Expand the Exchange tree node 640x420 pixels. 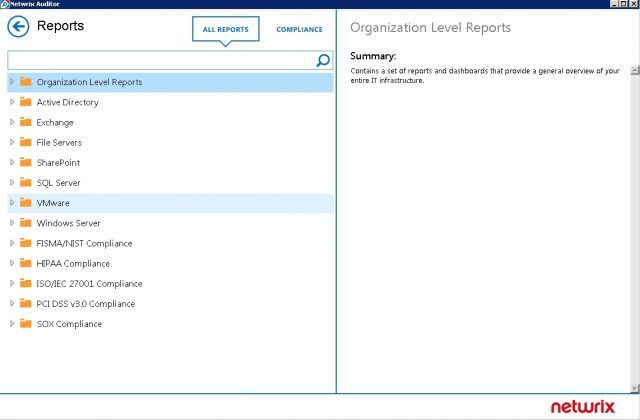12,122
